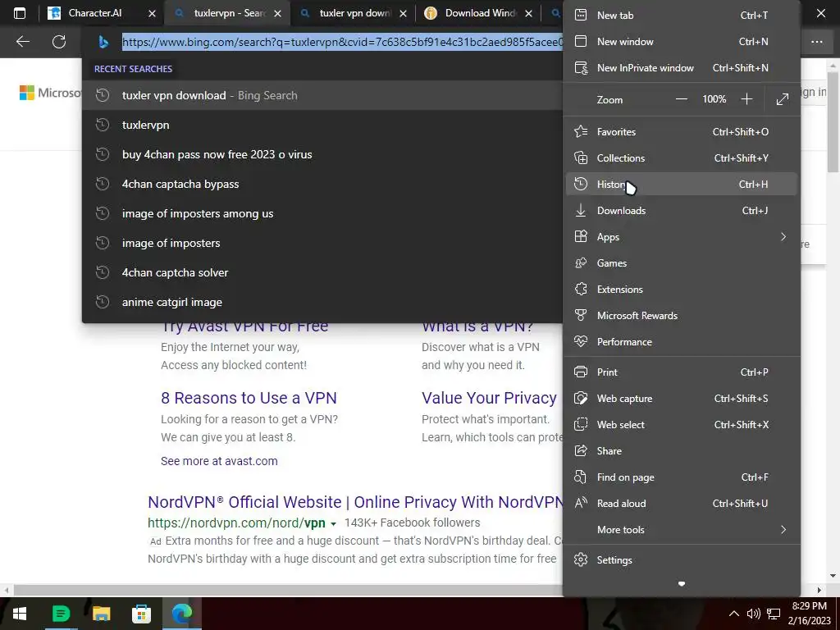The image size is (840, 630).
Task: Open Extensions from the menu
Action: pos(682,290)
